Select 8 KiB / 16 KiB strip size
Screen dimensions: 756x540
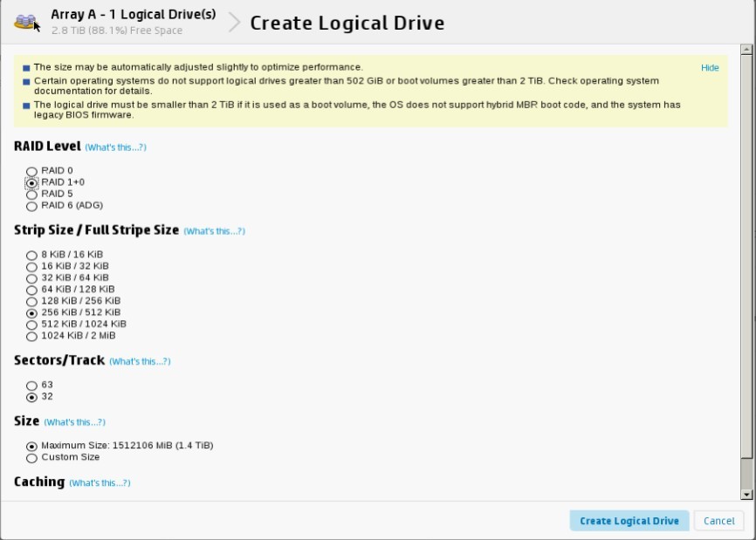pos(32,255)
